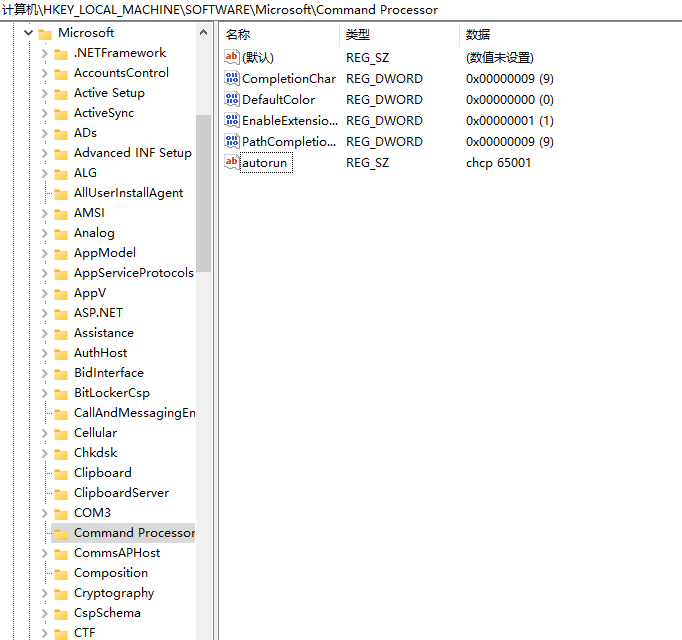Expand the Active Setup key
Screen dimensions: 682x640
coord(44,93)
